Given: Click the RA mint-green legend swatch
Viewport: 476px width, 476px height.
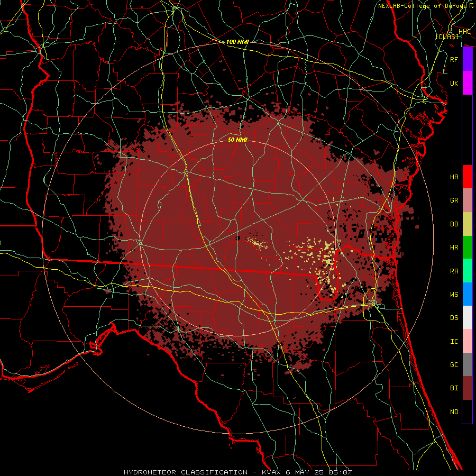Looking at the screenshot, I should pyautogui.click(x=467, y=271).
